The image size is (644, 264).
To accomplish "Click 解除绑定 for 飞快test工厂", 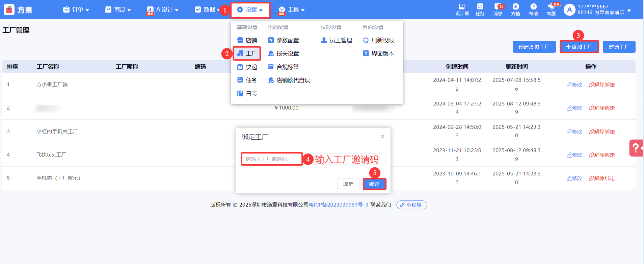I will pyautogui.click(x=602, y=155).
